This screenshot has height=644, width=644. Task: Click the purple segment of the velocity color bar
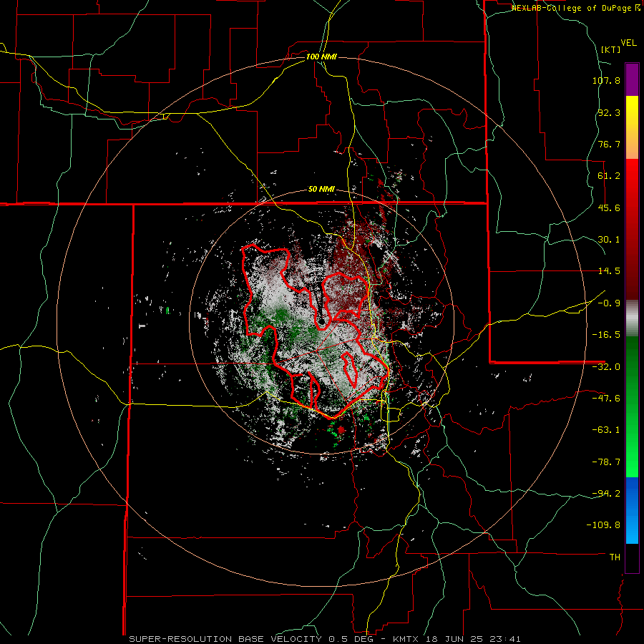[632, 79]
